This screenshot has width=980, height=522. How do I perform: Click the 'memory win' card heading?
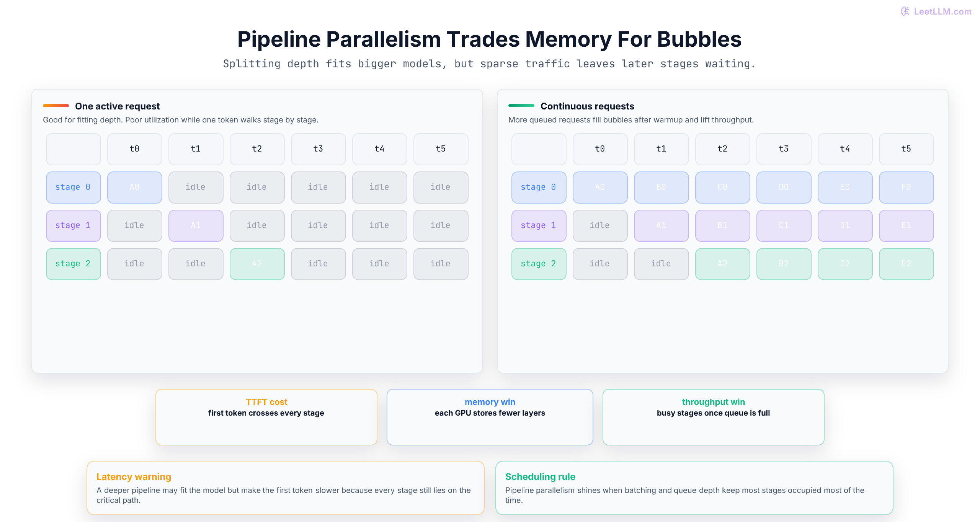click(490, 402)
